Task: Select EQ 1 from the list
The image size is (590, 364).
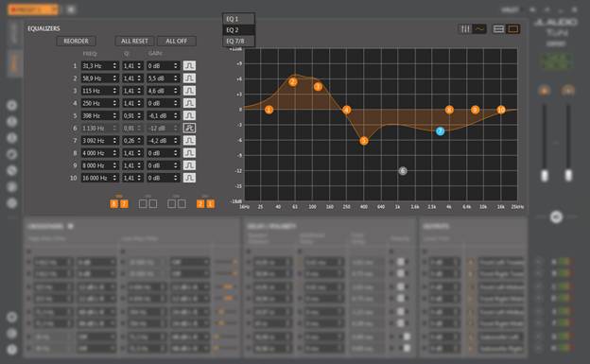Action: pyautogui.click(x=238, y=19)
